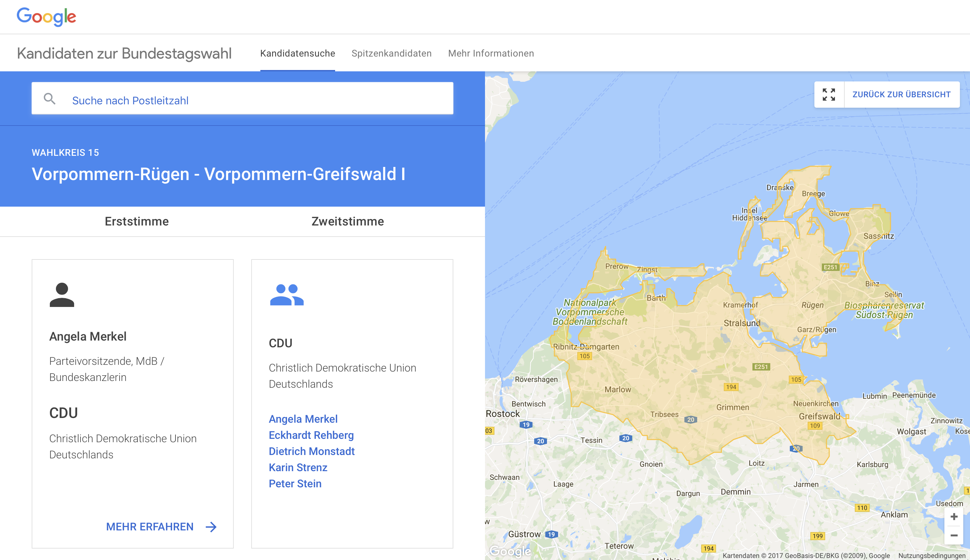Image resolution: width=970 pixels, height=560 pixels.
Task: Click Güstrow label on the map
Action: click(x=524, y=534)
